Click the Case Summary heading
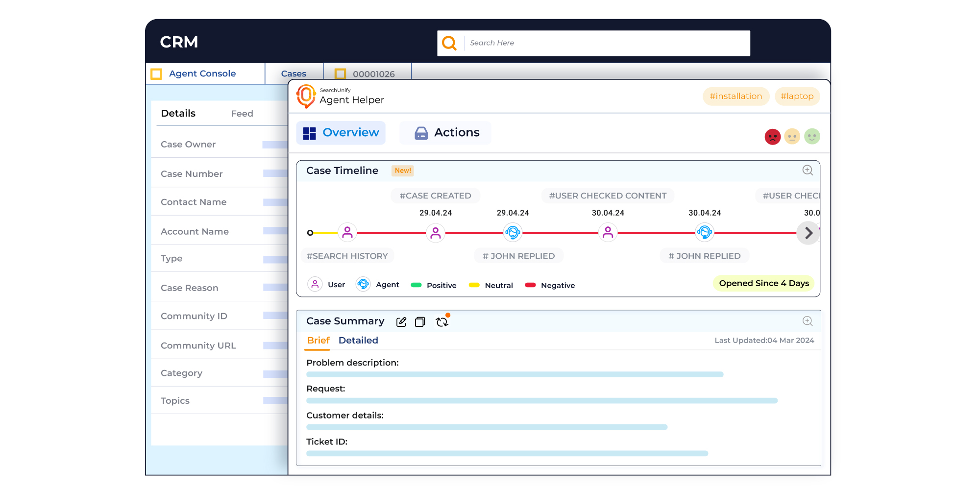Screen dimensions: 980x490 click(x=345, y=321)
